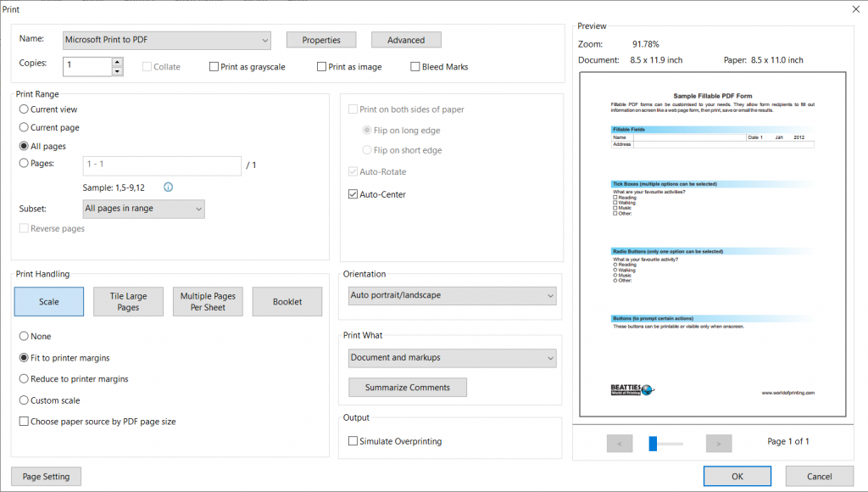Choose Custom scale option
This screenshot has height=492, width=868.
click(x=24, y=400)
